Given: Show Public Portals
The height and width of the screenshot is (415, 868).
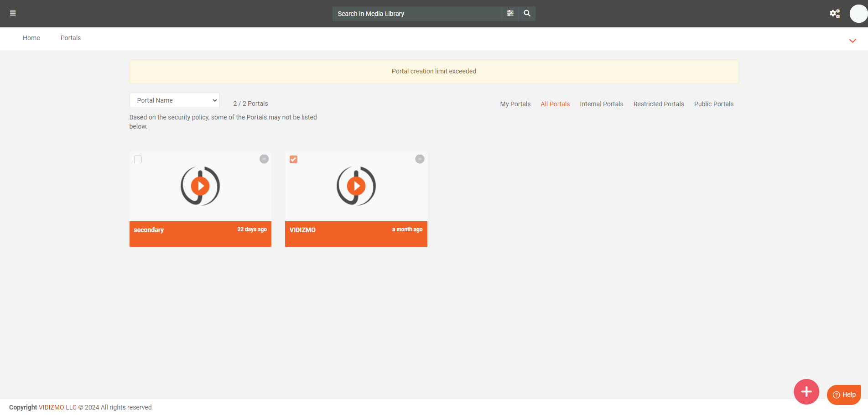Looking at the screenshot, I should click(714, 104).
